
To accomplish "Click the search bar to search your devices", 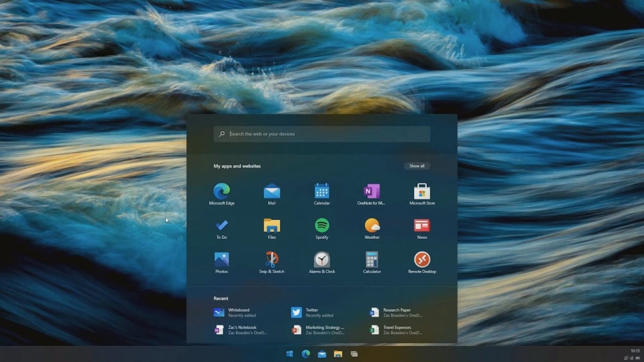I will tap(322, 133).
